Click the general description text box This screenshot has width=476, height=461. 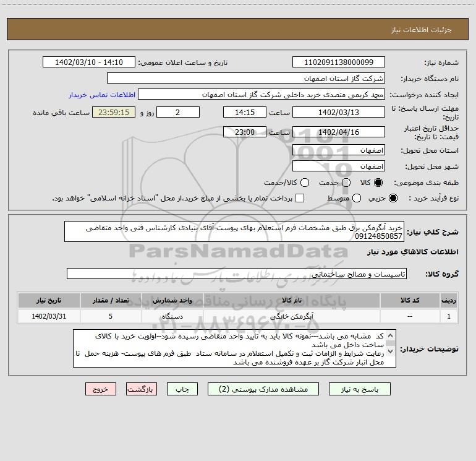[x=234, y=231]
